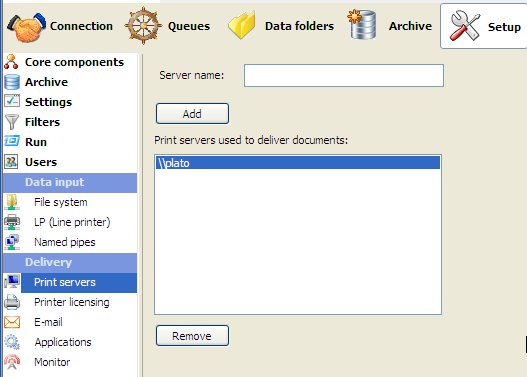Screen dimensions: 527x377
Task: Open Core components in the sidebar
Action: pos(74,62)
